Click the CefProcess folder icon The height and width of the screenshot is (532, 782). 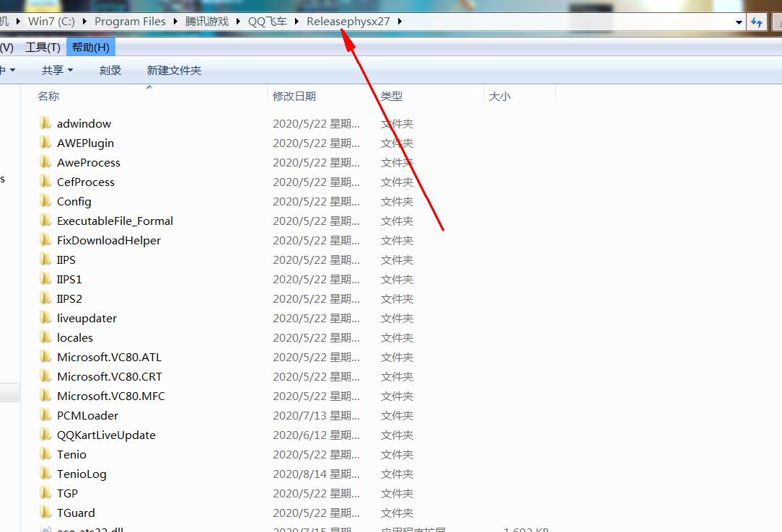pyautogui.click(x=45, y=182)
